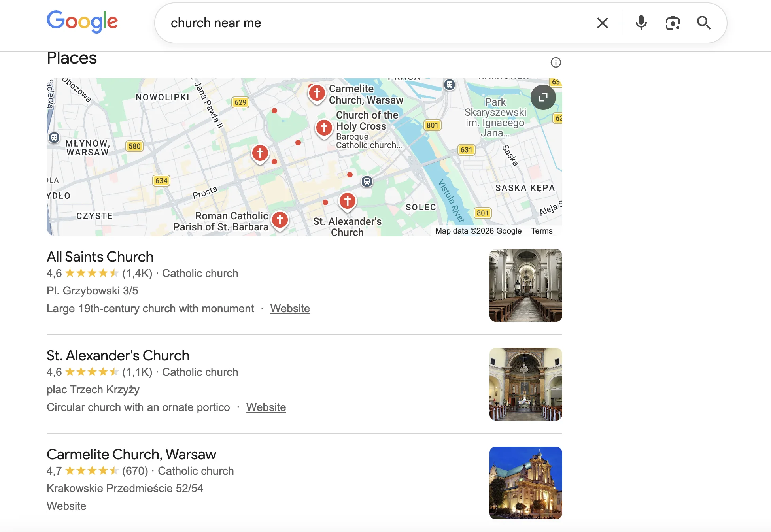Click address 'Krakowskie Przedmieście 52/54'
The height and width of the screenshot is (532, 771).
pyautogui.click(x=125, y=489)
